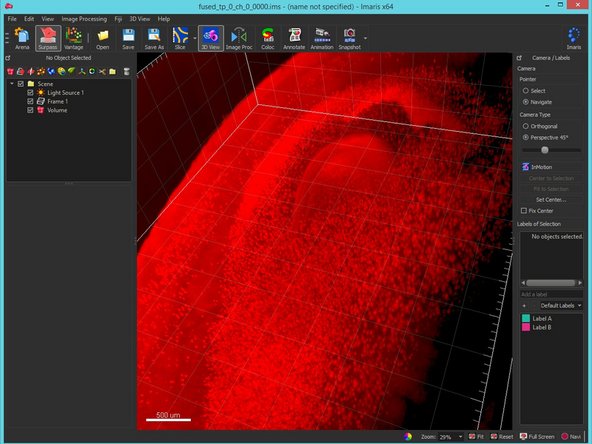This screenshot has height=444, width=592.
Task: Open the 3D View menu
Action: tap(140, 19)
